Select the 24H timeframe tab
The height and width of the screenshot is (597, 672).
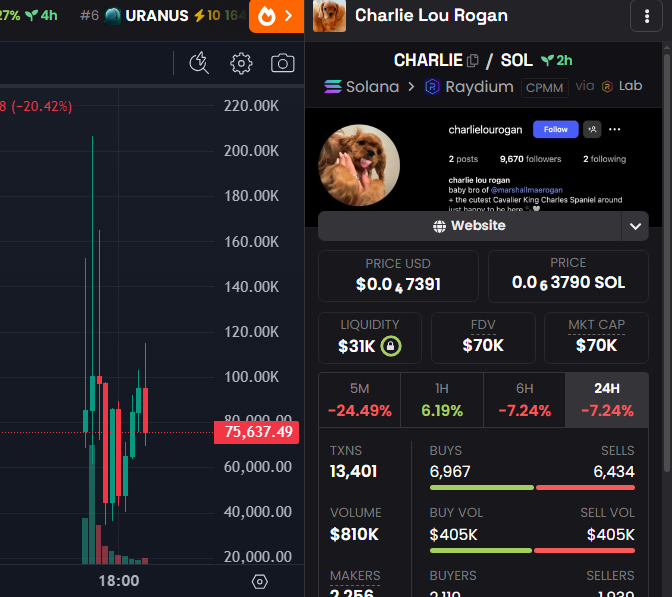point(607,400)
